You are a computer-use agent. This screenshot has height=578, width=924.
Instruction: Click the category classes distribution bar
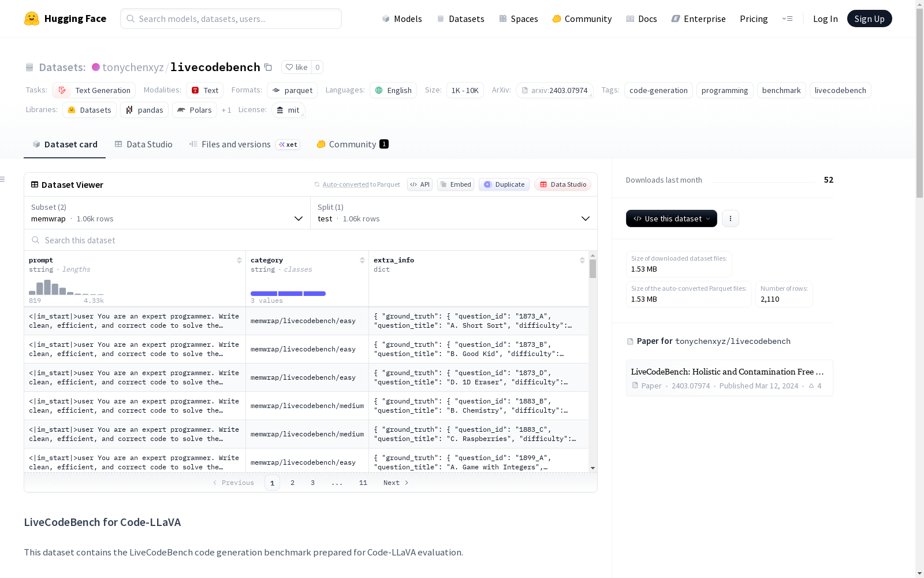[288, 294]
